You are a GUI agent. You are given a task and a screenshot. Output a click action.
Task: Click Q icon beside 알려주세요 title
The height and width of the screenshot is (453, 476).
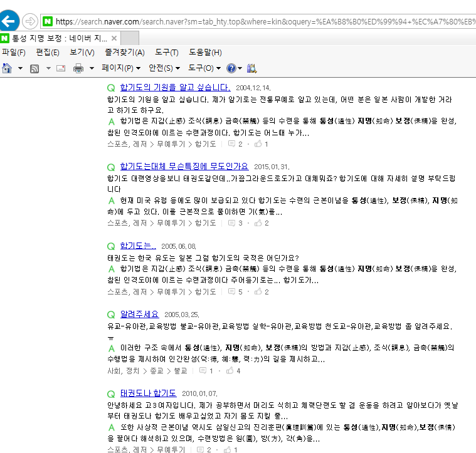(111, 315)
